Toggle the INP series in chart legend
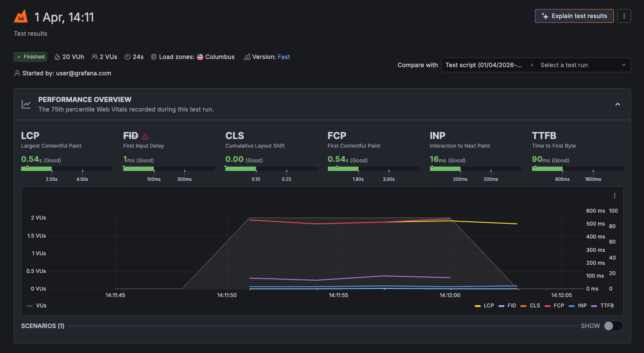 point(578,306)
